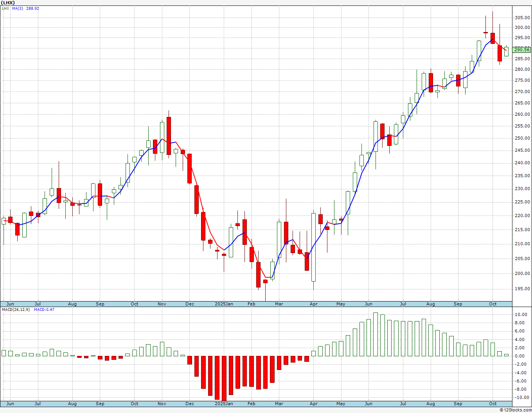532x413 pixels.
Task: Click Dec on the price chart date axis
Action: [190, 304]
